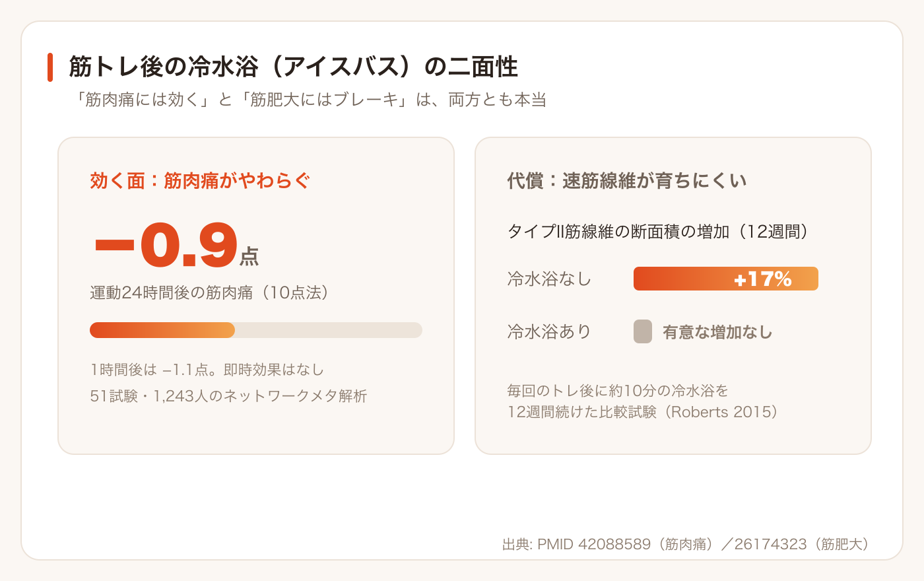The height and width of the screenshot is (581, 924).
Task: Select the subtitle text about 両方とも本当
Action: point(308,100)
